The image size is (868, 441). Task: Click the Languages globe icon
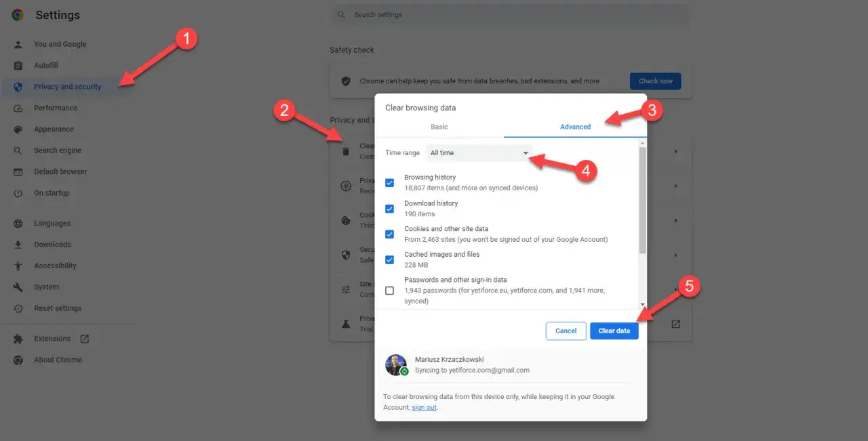coord(18,224)
